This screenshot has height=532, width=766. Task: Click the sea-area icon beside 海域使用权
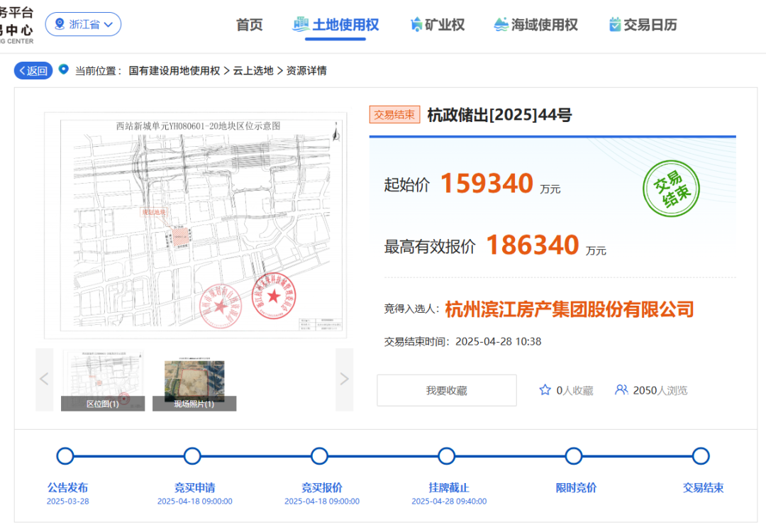point(501,24)
